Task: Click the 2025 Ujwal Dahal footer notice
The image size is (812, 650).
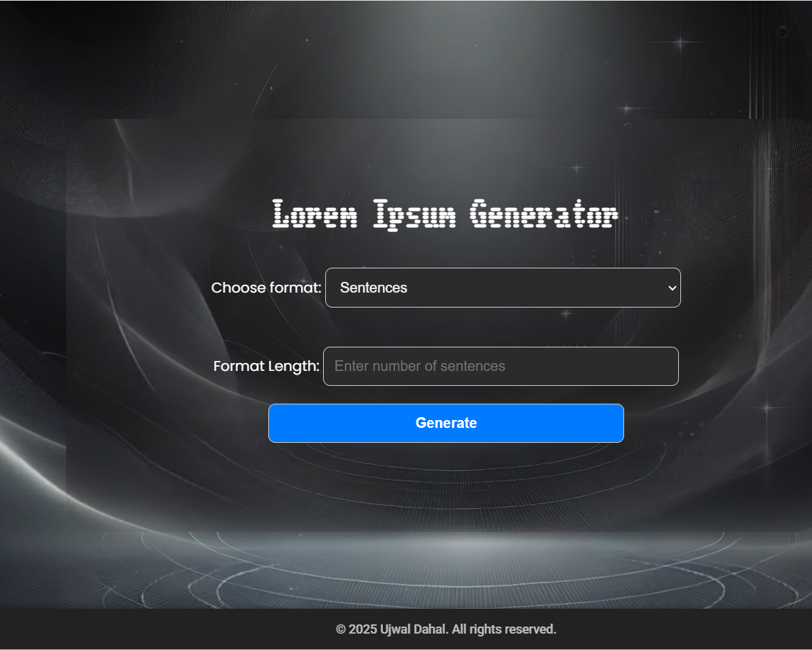Action: 446,629
